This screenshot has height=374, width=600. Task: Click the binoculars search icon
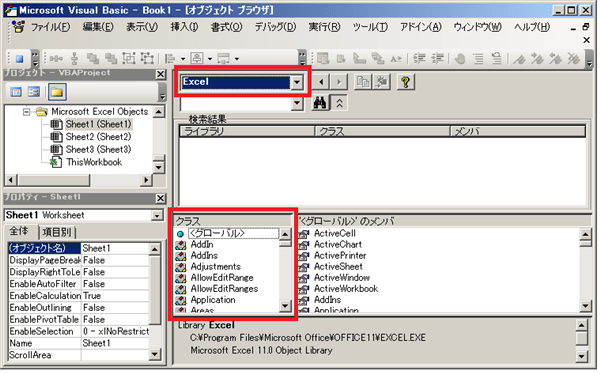[x=320, y=103]
